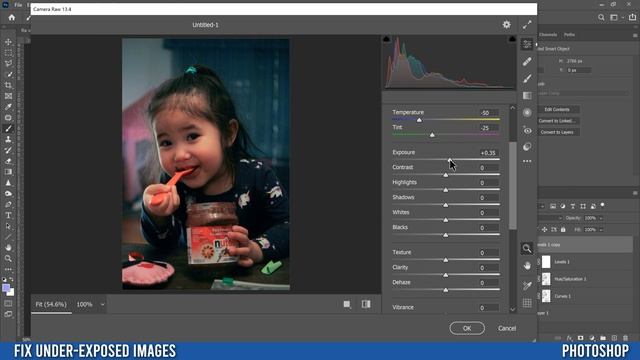Click the Tint slider handle
The width and height of the screenshot is (640, 360).
click(432, 135)
